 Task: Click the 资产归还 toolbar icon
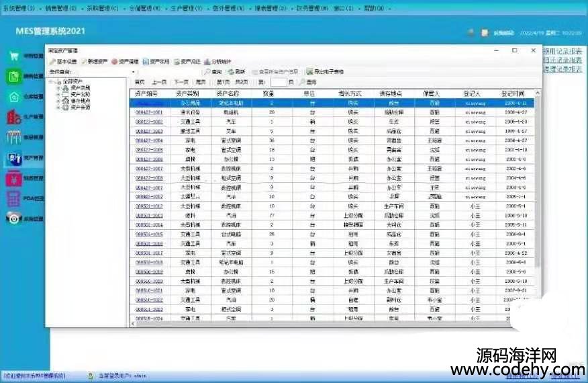click(177, 62)
